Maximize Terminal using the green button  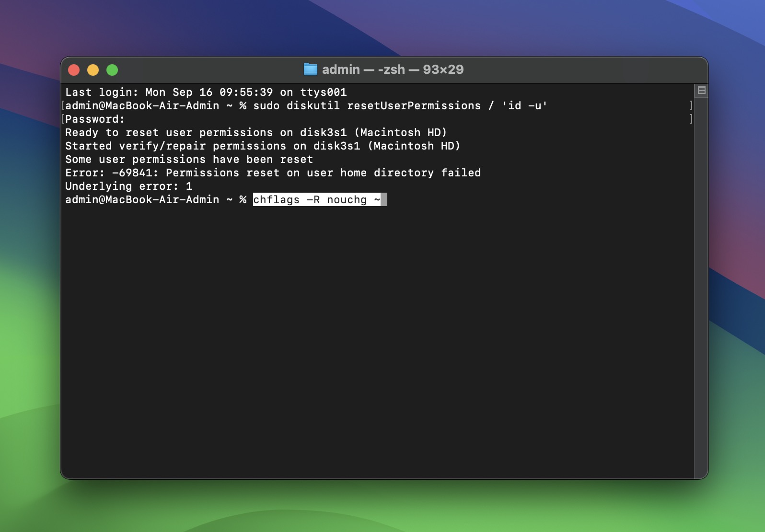(112, 70)
